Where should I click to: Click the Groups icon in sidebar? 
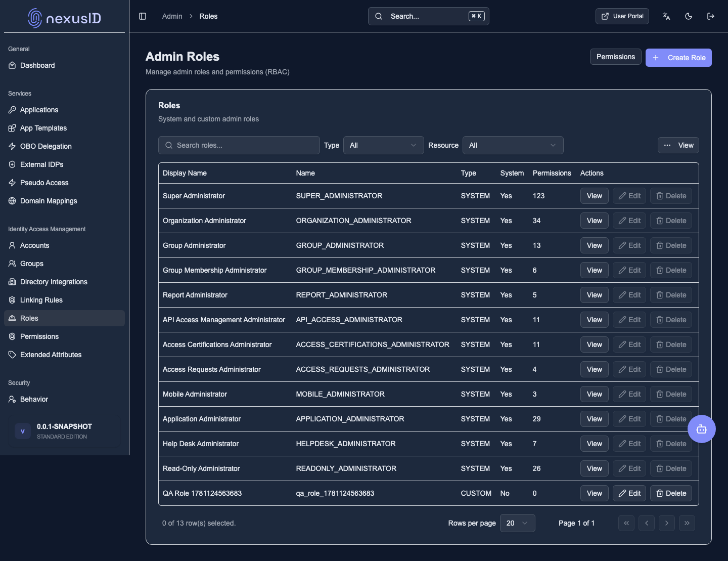pos(12,264)
